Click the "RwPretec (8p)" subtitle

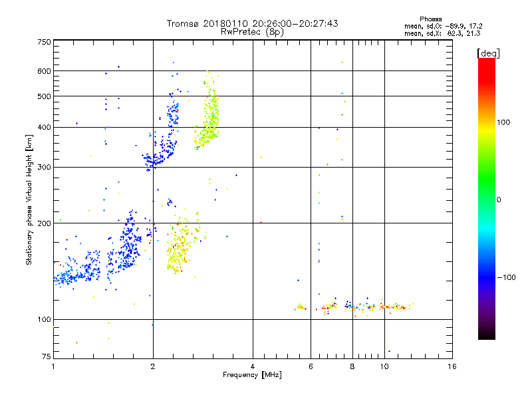pyautogui.click(x=252, y=32)
